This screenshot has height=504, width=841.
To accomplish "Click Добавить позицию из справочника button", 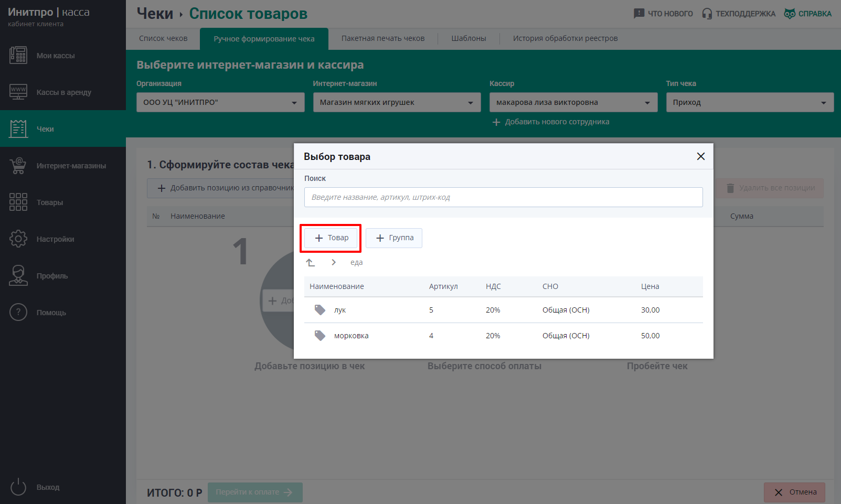I will (x=221, y=188).
